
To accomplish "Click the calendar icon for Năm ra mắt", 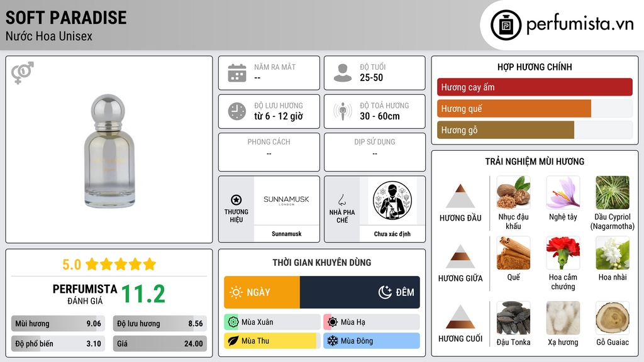I will (237, 73).
